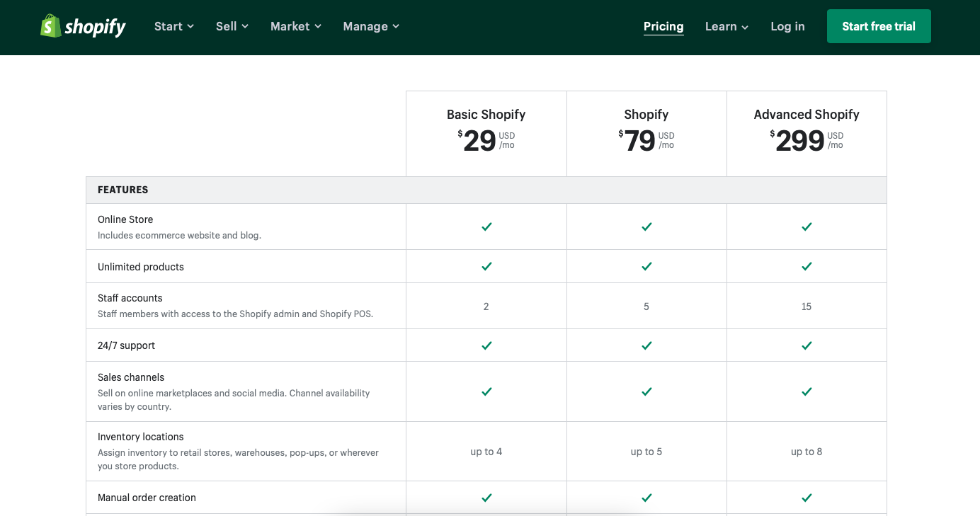Click 24/7 support checkmark under Basic Shopify
The height and width of the screenshot is (516, 980).
(486, 345)
